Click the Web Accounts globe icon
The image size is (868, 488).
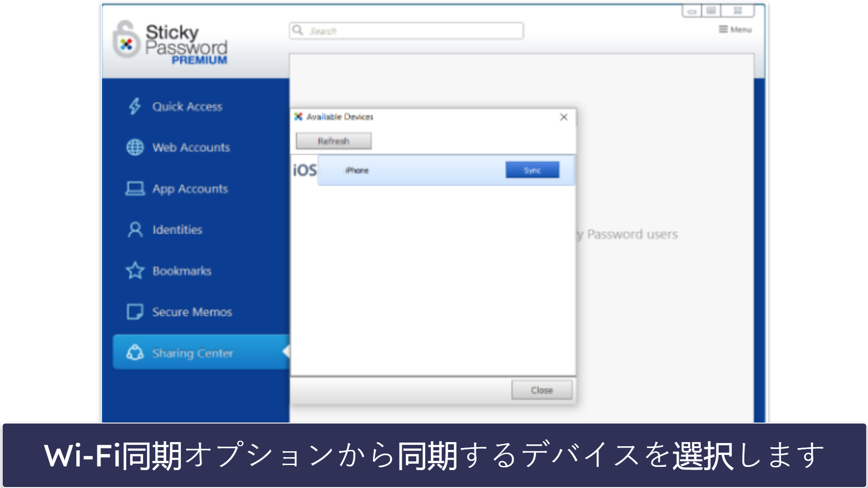coord(135,147)
